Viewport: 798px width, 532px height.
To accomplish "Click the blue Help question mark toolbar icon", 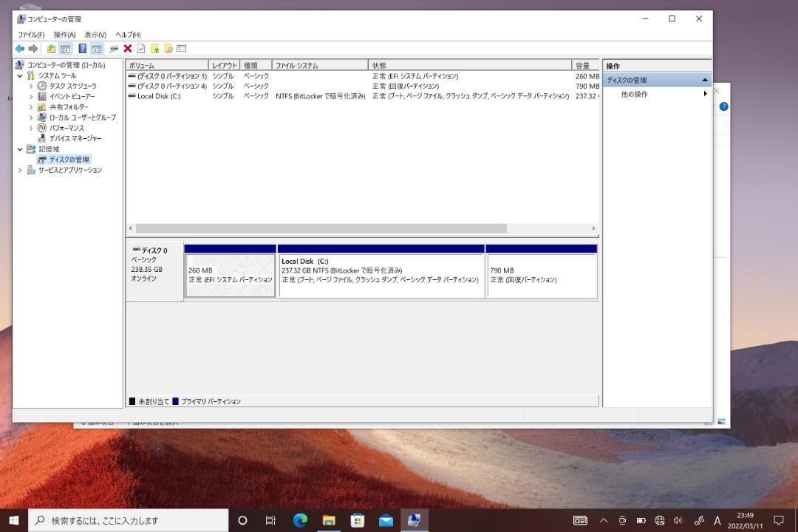I will pos(83,49).
